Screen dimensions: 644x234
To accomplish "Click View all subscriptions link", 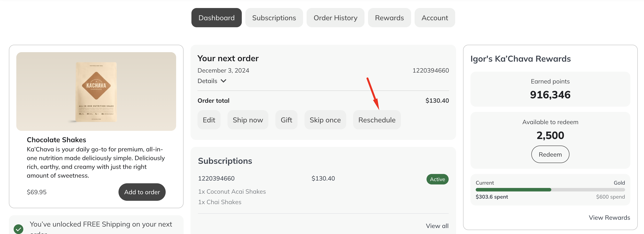I will [437, 226].
